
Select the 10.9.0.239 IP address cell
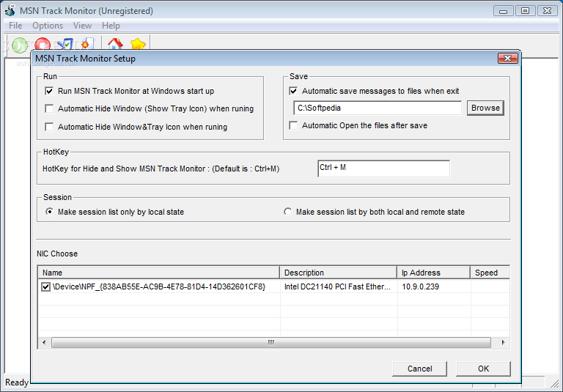(420, 286)
